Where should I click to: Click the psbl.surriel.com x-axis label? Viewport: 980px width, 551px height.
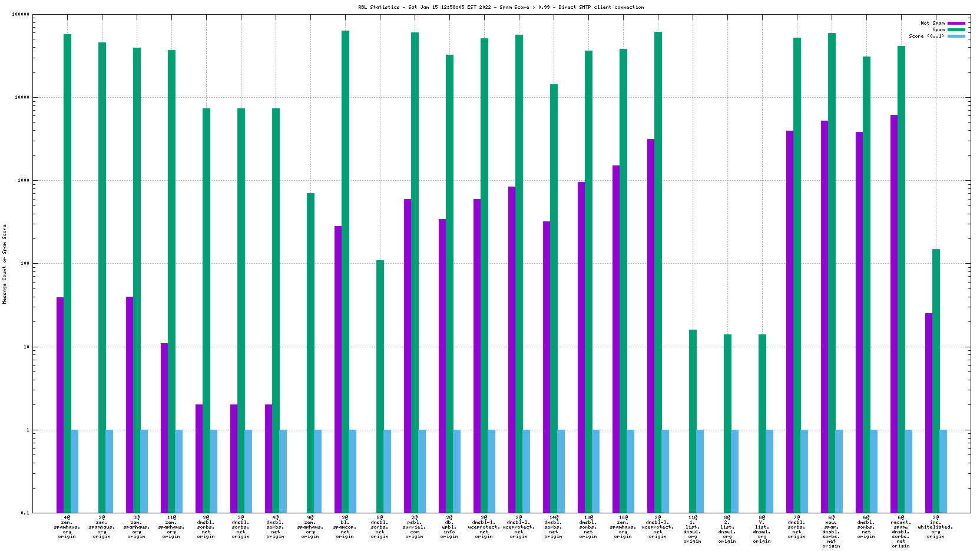click(415, 527)
